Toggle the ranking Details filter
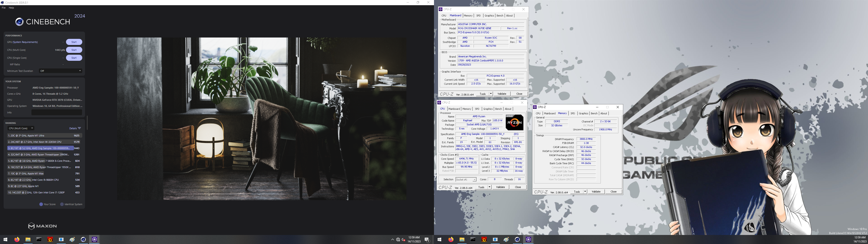This screenshot has width=868, height=244. click(x=75, y=128)
